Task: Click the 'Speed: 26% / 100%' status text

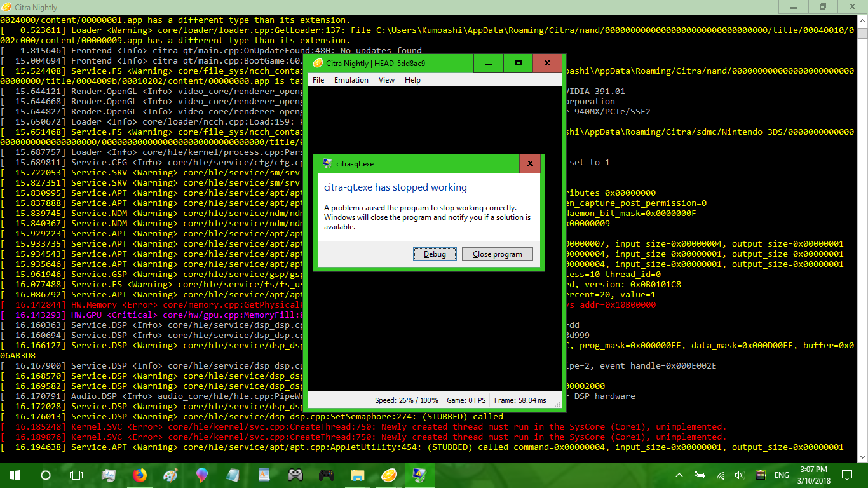Action: (407, 400)
